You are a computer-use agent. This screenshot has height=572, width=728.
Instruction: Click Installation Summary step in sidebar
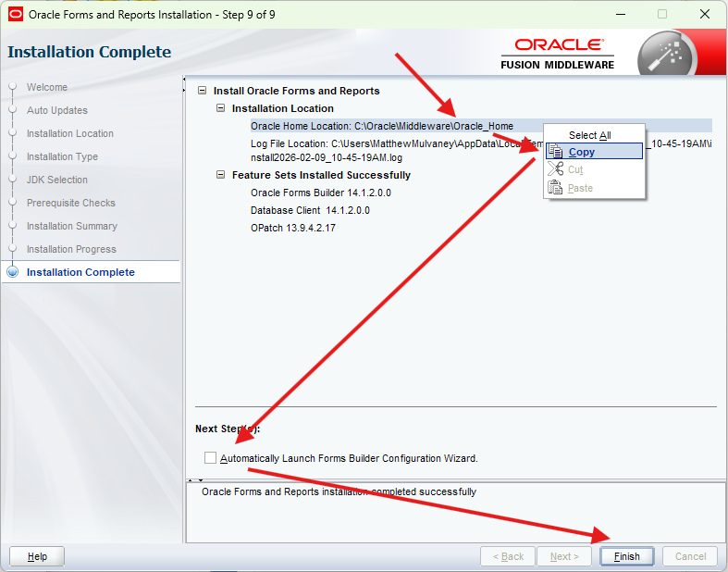71,226
